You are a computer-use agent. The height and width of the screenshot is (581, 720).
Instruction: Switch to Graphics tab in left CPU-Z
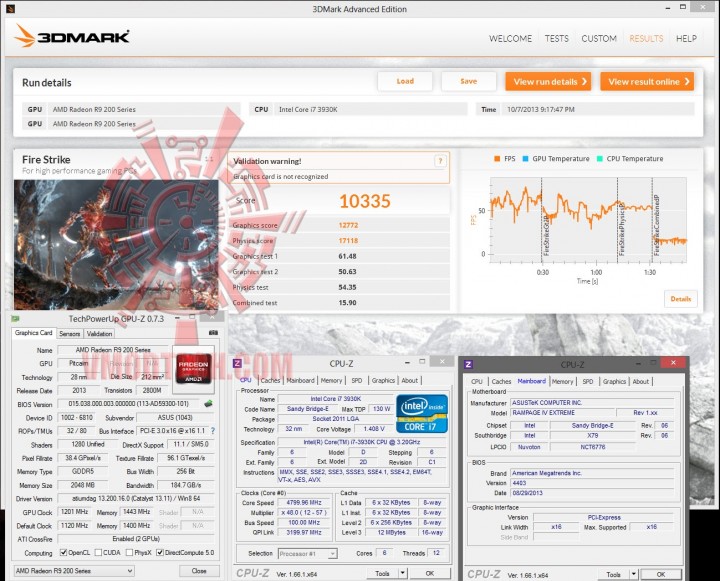click(x=383, y=380)
